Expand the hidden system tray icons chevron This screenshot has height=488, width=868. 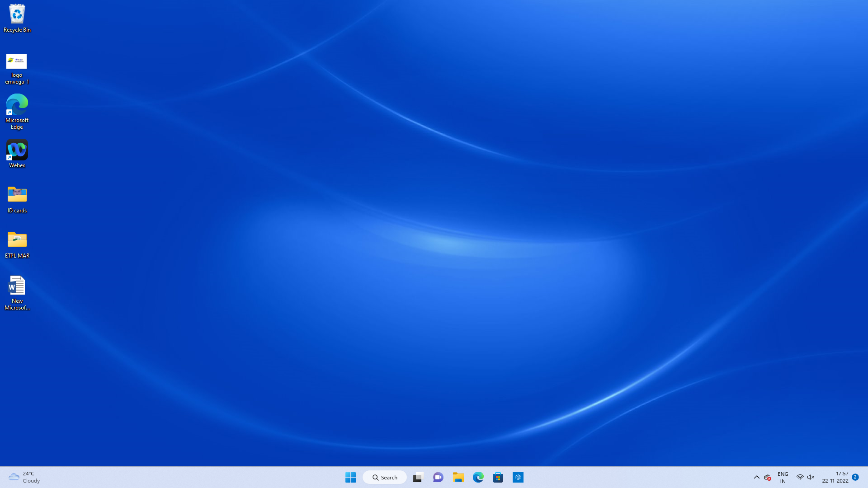pos(756,477)
